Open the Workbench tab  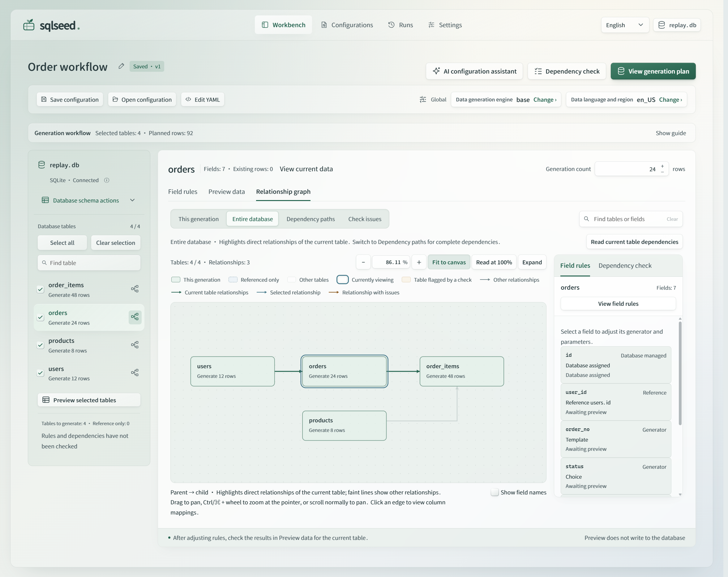click(283, 25)
